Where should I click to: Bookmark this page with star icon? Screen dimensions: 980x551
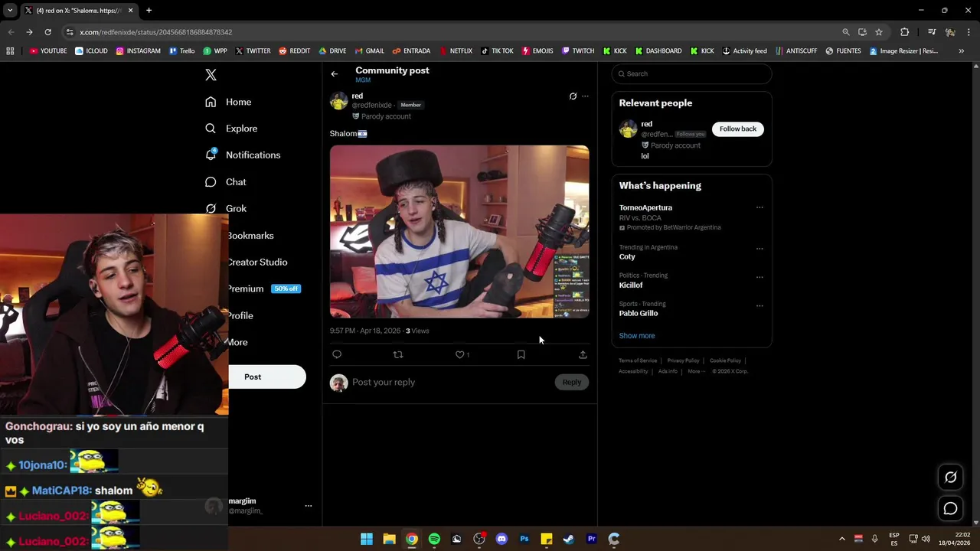(879, 32)
